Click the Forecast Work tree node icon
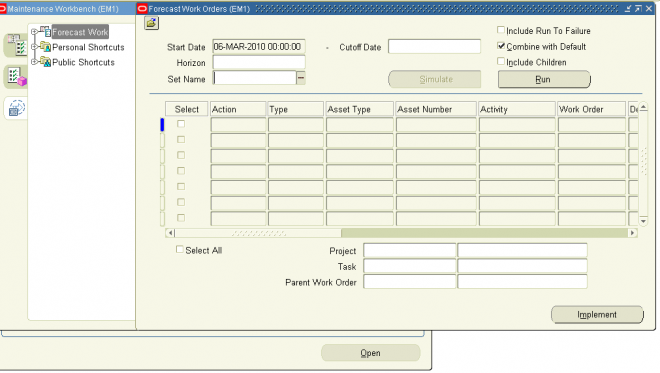The height and width of the screenshot is (373, 660). point(45,32)
